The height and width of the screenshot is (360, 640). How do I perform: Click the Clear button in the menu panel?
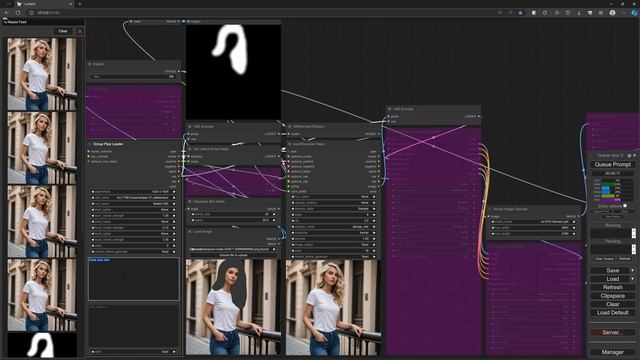click(x=612, y=304)
